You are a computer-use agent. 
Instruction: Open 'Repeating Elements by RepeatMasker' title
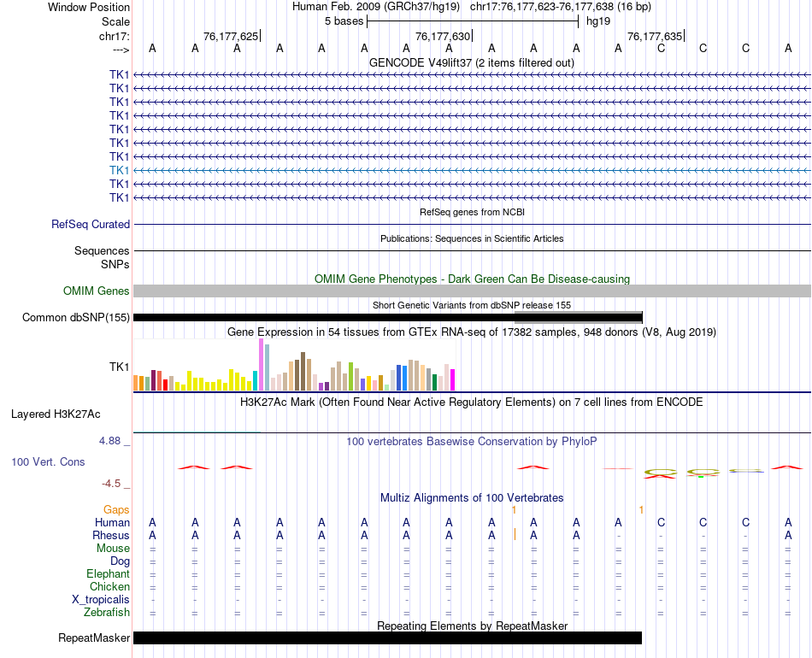tap(472, 626)
